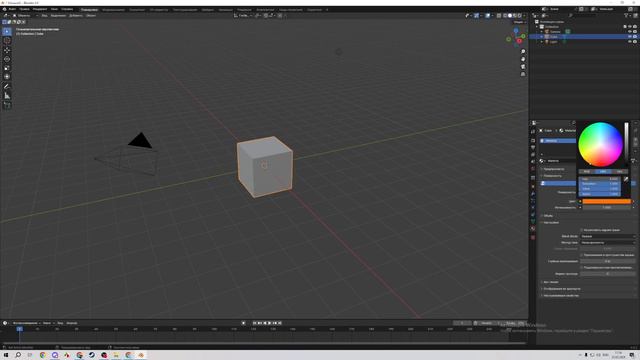
Task: Select the Measure ruler tool
Action: click(7, 96)
